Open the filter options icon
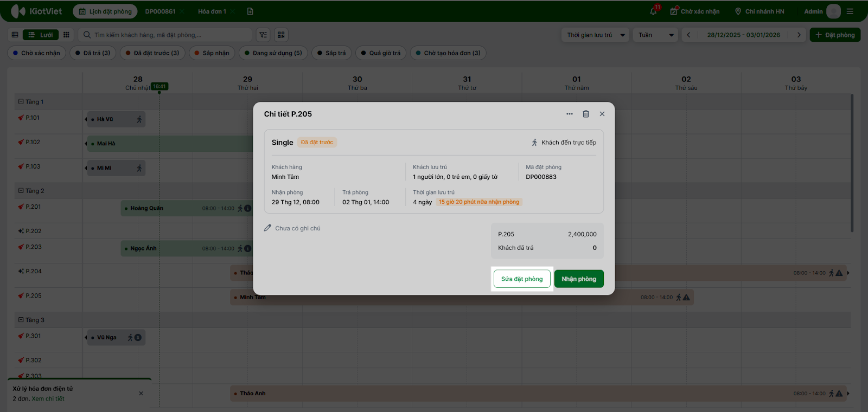The width and height of the screenshot is (868, 412). tap(263, 35)
